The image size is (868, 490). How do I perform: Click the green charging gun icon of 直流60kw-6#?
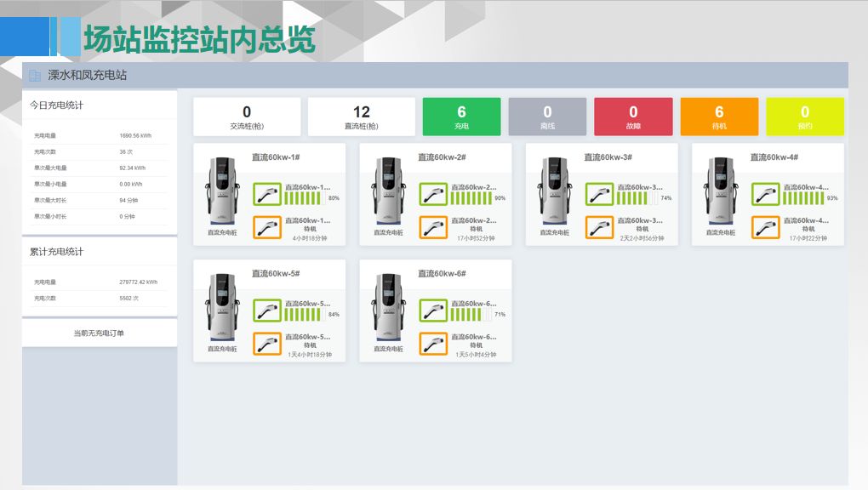(433, 311)
